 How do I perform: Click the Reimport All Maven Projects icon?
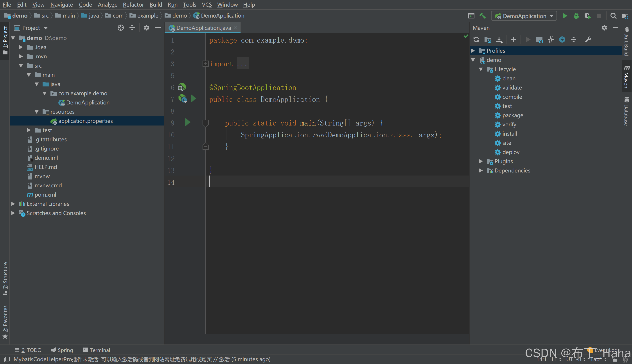[476, 39]
